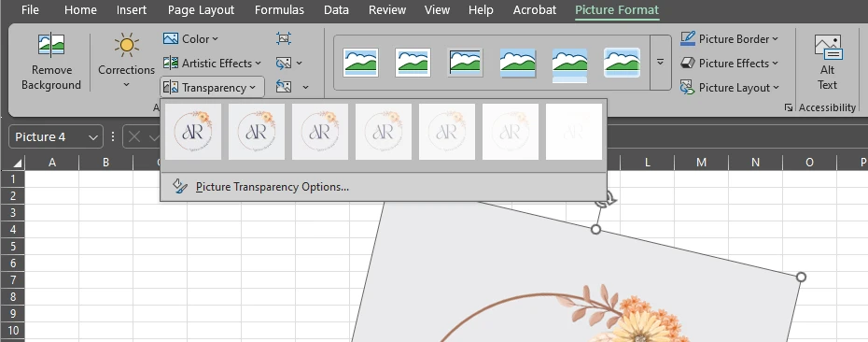Image resolution: width=868 pixels, height=342 pixels.
Task: Open the Picture Effects dropdown
Action: [x=729, y=64]
